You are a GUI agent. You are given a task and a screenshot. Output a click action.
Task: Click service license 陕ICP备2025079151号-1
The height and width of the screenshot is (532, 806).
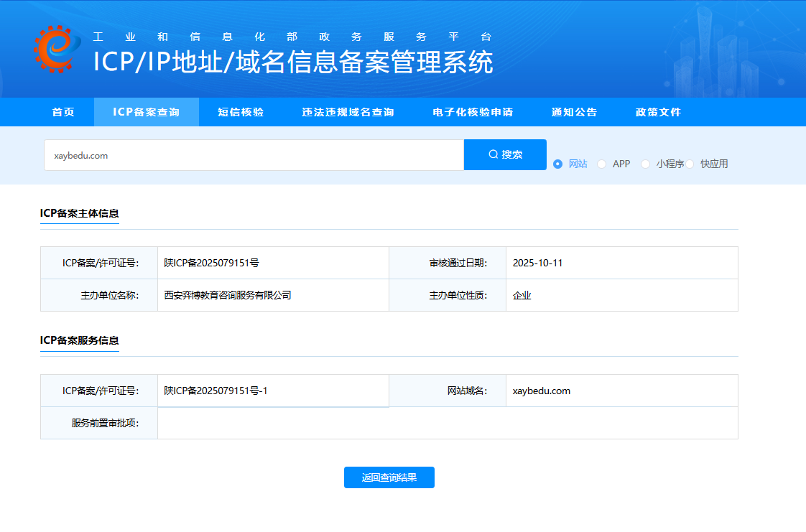[x=216, y=391]
